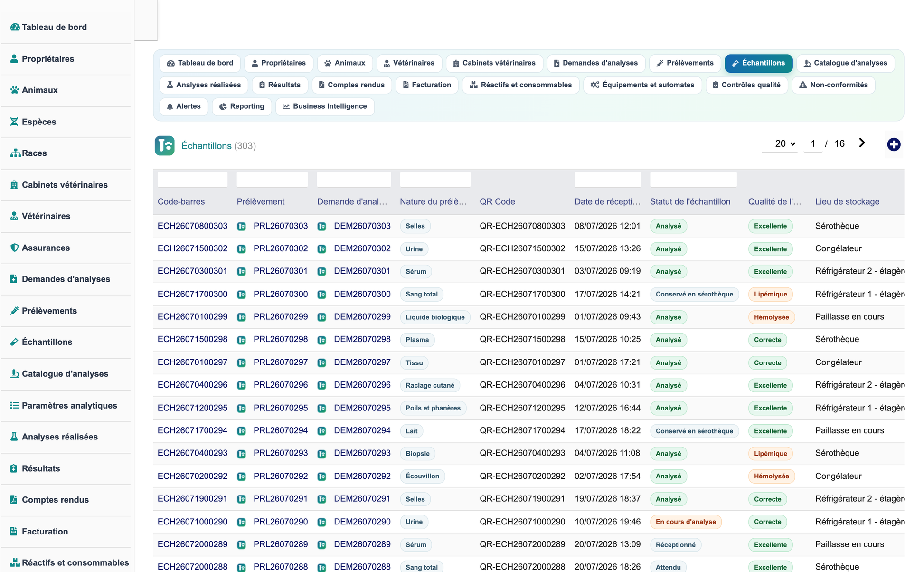Click the Hémolysée badge for ECH26070200292
The width and height of the screenshot is (924, 572).
[x=771, y=477]
